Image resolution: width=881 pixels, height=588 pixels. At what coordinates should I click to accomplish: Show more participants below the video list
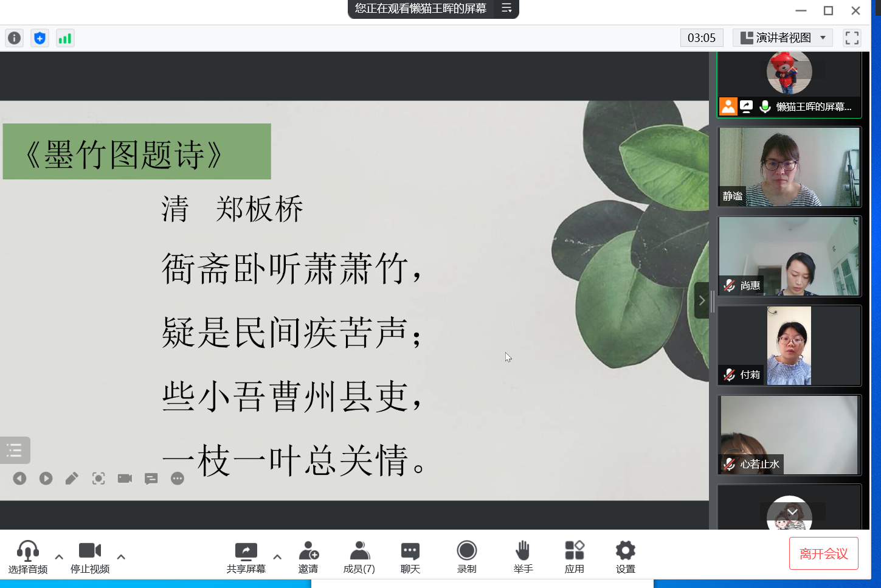point(792,512)
